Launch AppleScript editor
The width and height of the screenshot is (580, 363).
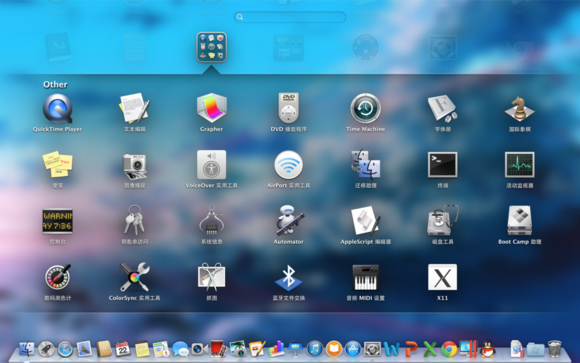point(365,221)
